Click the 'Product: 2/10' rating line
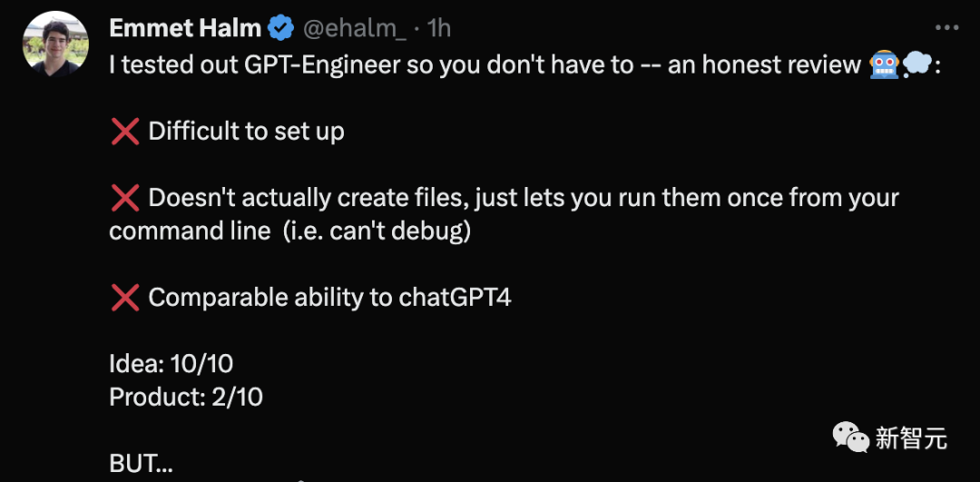The height and width of the screenshot is (482, 980). coord(186,398)
